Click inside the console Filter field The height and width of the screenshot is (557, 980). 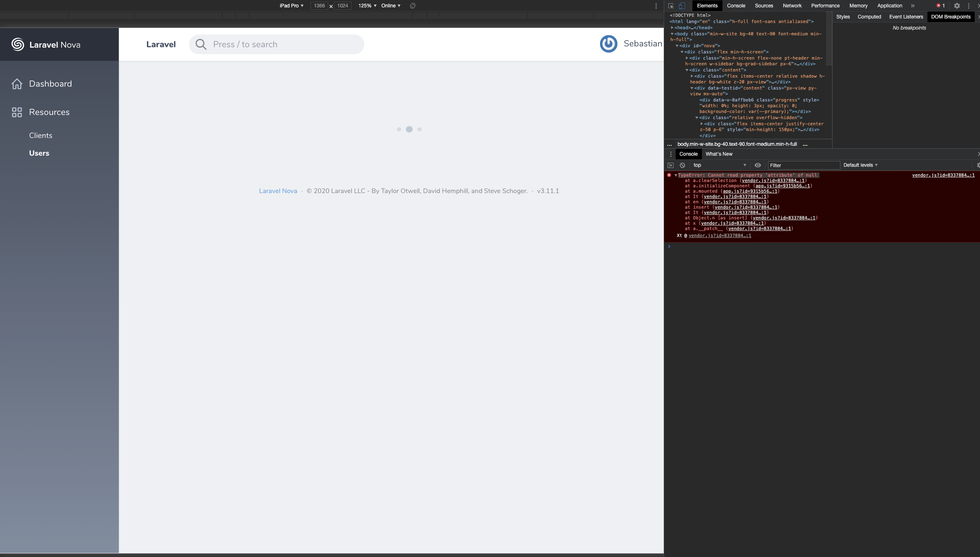[x=803, y=165]
